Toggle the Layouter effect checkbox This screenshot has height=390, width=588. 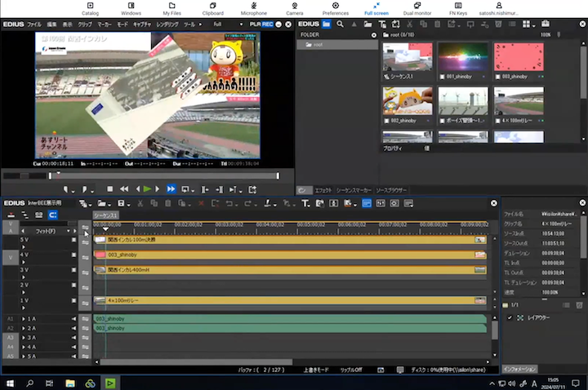510,317
